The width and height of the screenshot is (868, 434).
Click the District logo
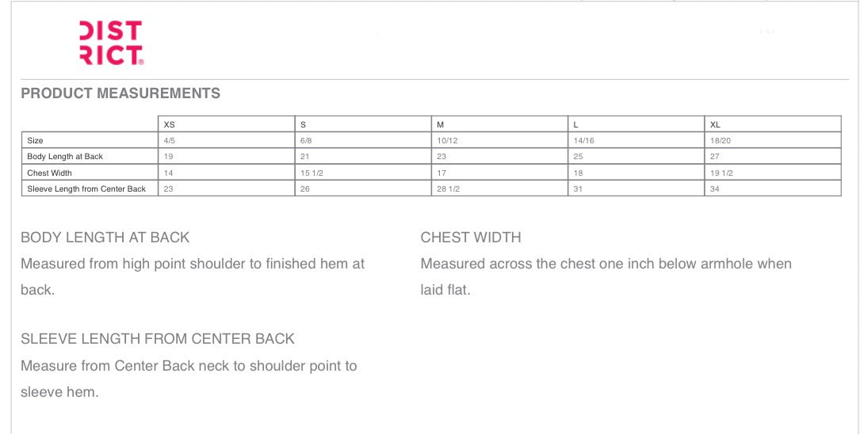pyautogui.click(x=111, y=43)
